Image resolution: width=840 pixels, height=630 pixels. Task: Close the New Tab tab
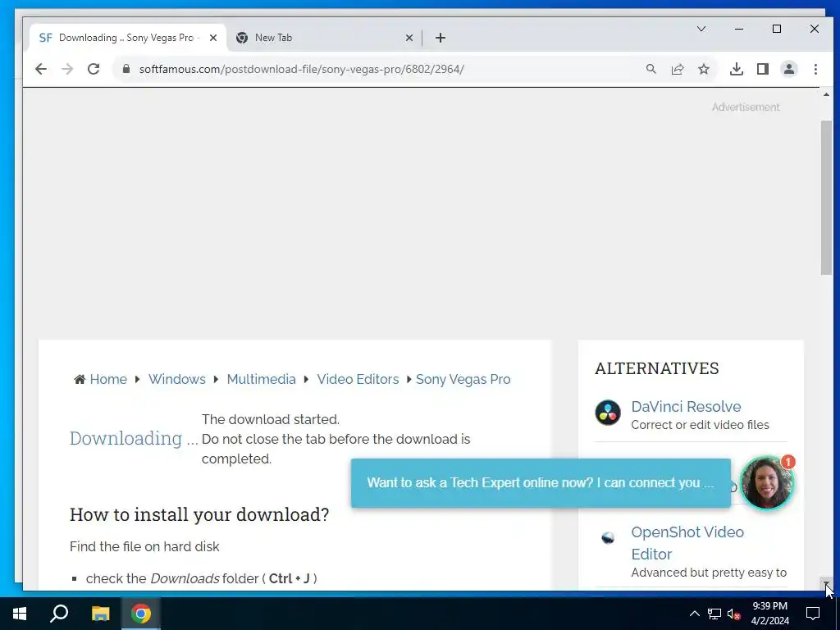click(x=409, y=38)
